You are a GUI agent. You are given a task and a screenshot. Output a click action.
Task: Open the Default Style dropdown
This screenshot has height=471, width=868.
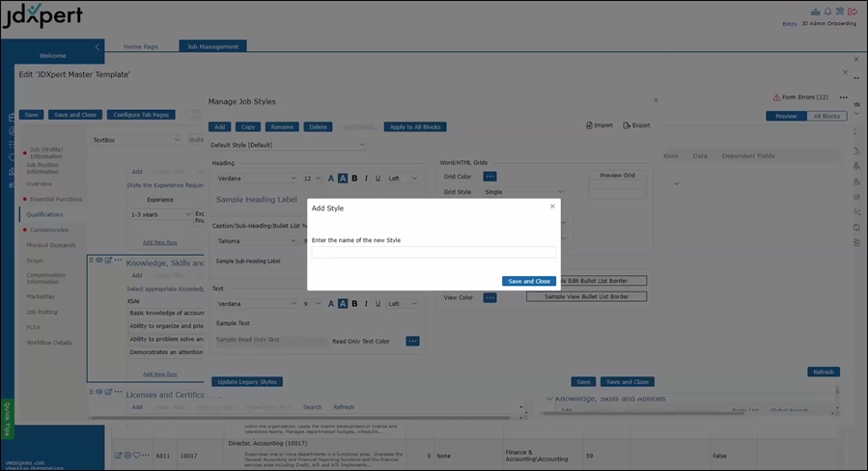click(288, 145)
